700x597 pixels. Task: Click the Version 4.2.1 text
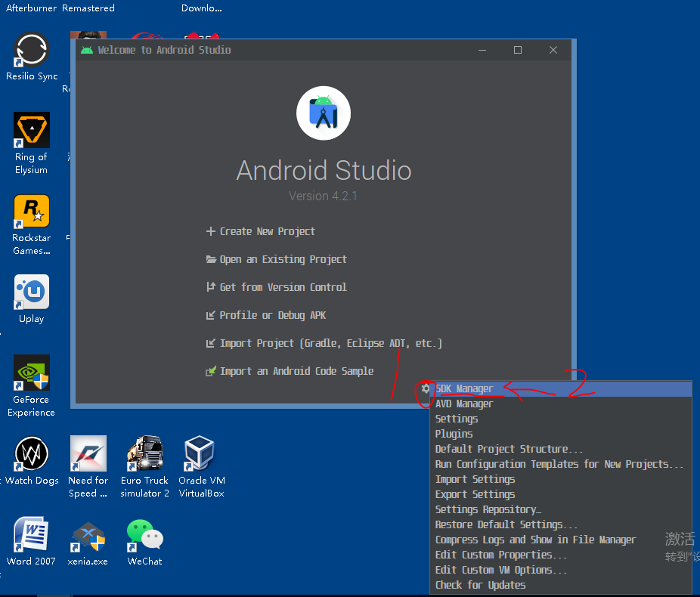(323, 196)
